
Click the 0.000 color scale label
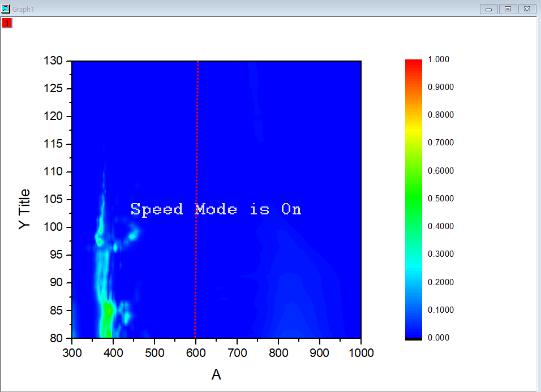[x=439, y=338]
